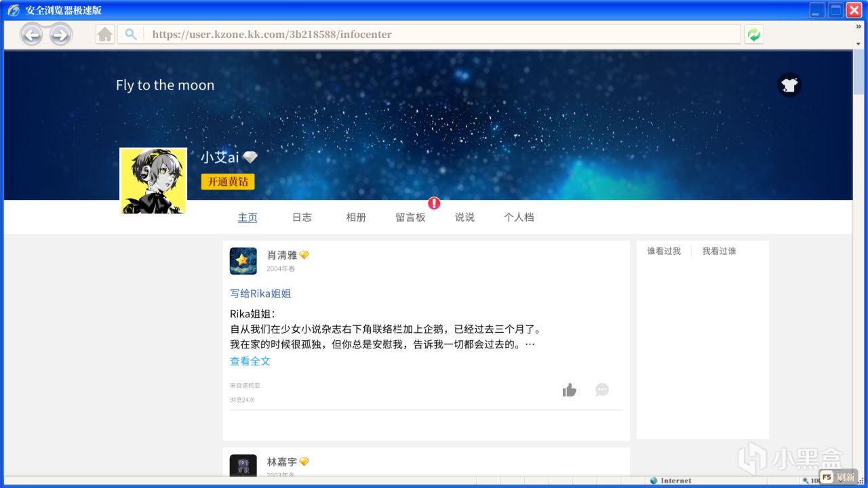868x488 pixels.
Task: Click the username 肖清雅
Action: click(282, 255)
